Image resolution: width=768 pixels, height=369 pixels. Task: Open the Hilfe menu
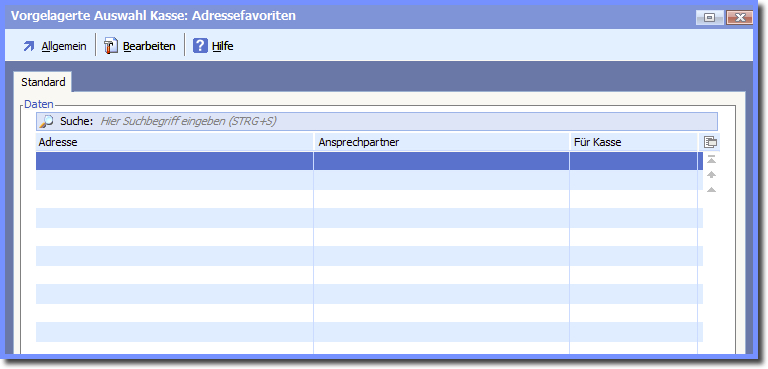click(x=223, y=47)
